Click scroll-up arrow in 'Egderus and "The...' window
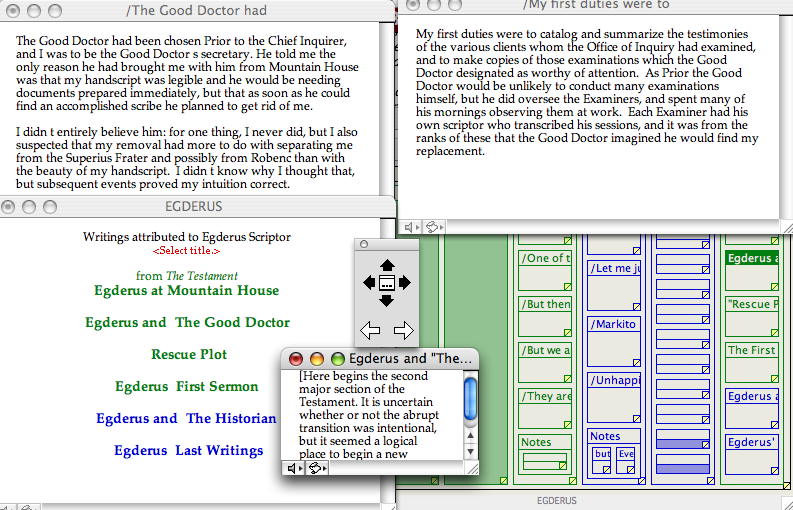 [x=470, y=435]
